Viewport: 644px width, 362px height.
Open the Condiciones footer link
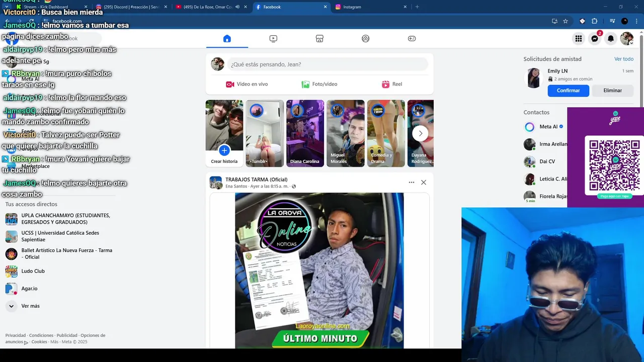41,335
